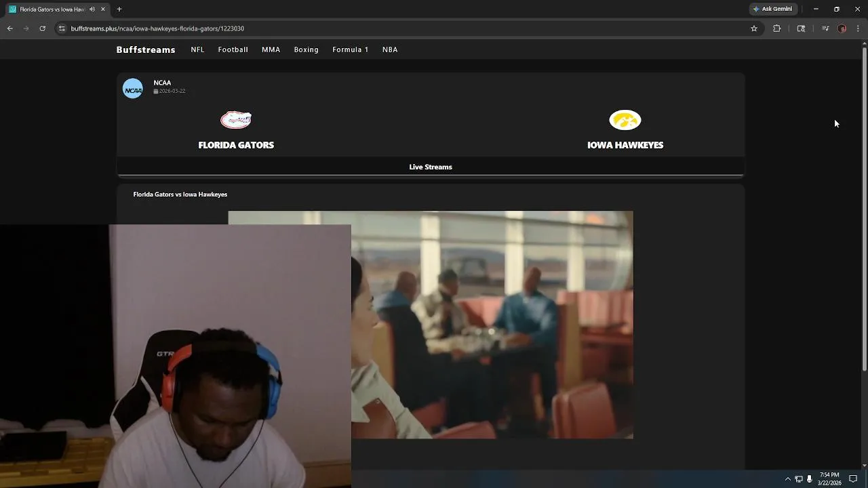Open the MMA menu item
Viewport: 868px width, 488px height.
click(271, 49)
